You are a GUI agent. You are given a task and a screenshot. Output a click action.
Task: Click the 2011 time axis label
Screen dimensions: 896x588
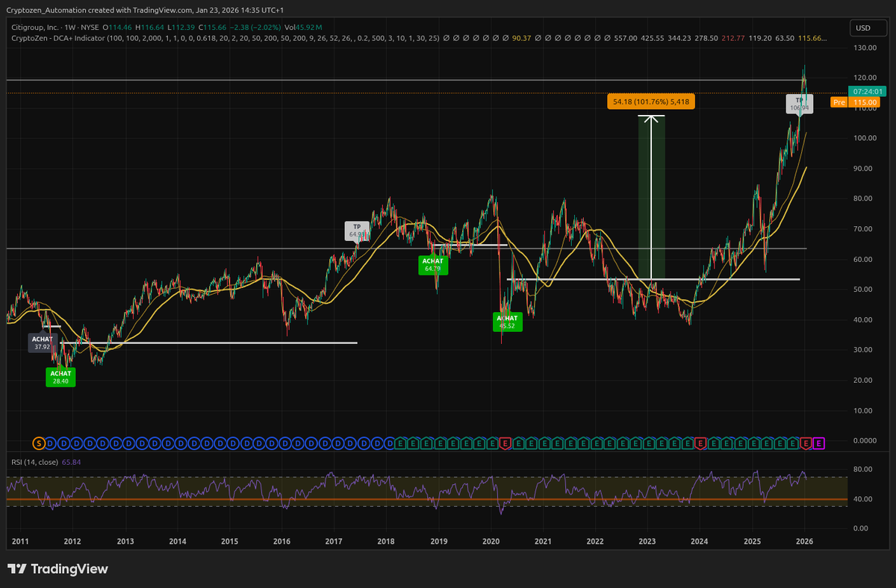20,541
